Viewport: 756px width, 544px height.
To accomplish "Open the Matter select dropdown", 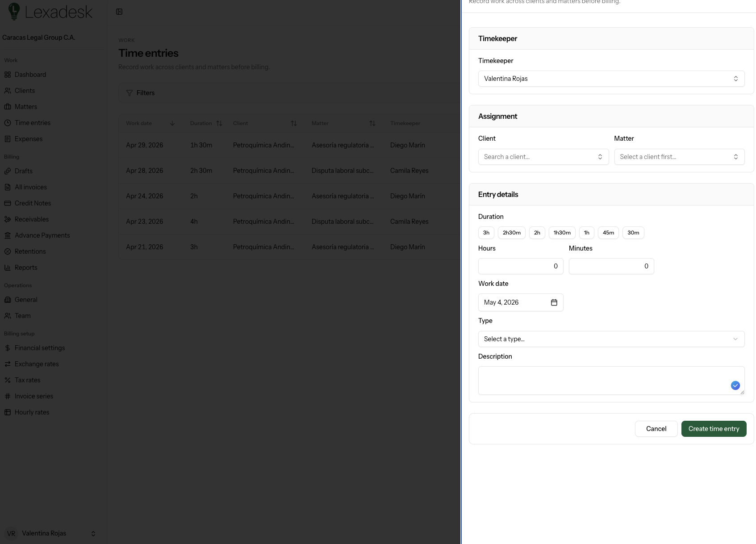I will (x=679, y=157).
